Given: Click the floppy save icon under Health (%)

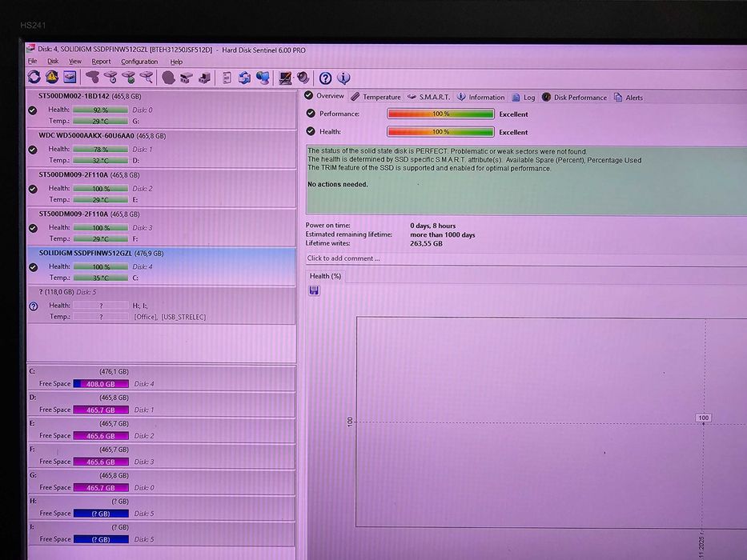Looking at the screenshot, I should [314, 290].
